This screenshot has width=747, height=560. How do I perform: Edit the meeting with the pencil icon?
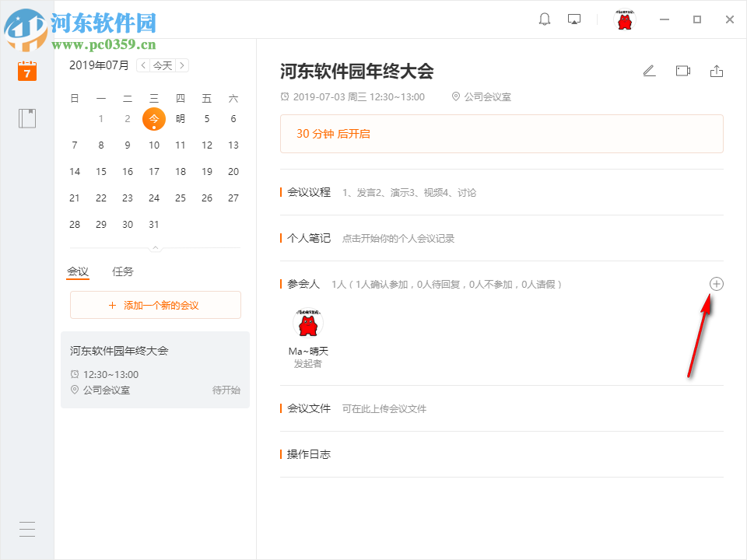(x=649, y=71)
